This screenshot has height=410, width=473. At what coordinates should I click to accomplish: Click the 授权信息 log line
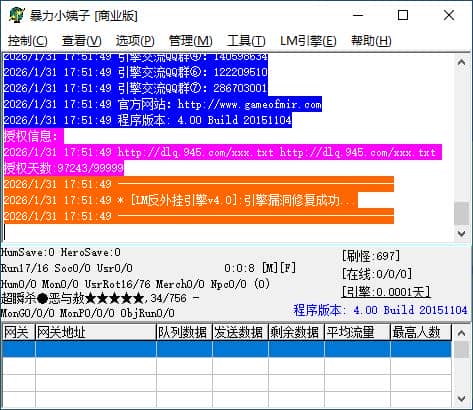coord(34,136)
